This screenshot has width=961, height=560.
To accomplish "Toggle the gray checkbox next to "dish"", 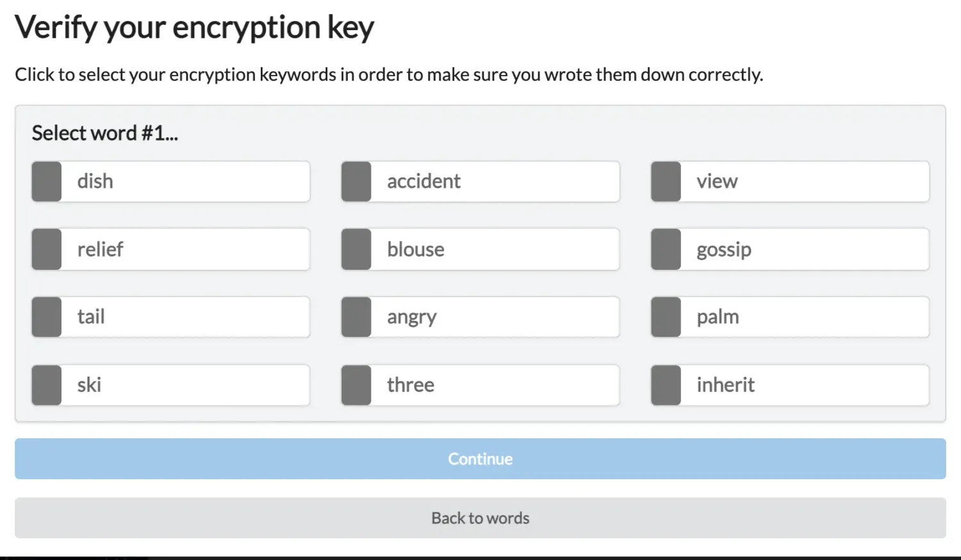I will point(45,181).
